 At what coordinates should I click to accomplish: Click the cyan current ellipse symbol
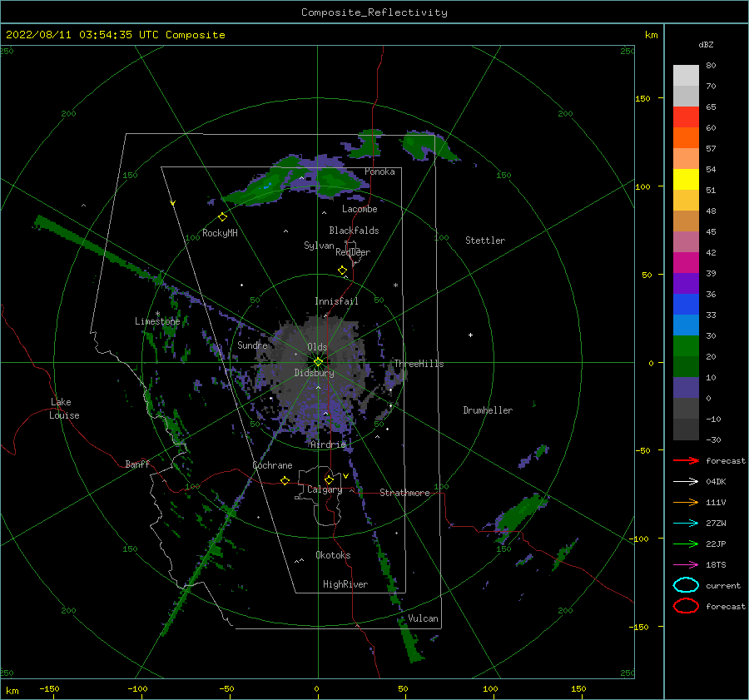pyautogui.click(x=686, y=585)
